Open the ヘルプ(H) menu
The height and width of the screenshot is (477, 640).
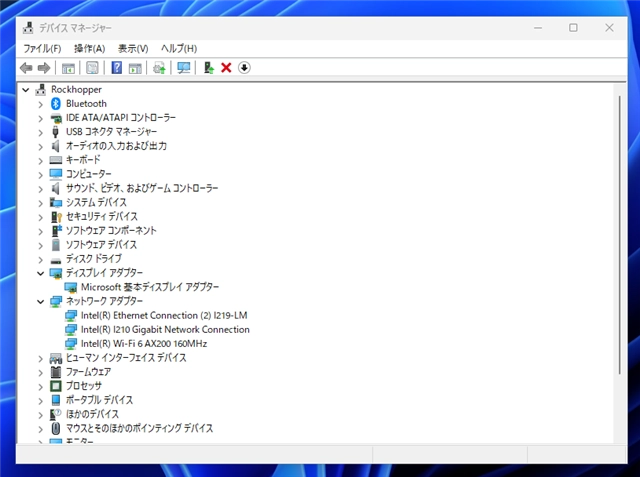click(179, 49)
